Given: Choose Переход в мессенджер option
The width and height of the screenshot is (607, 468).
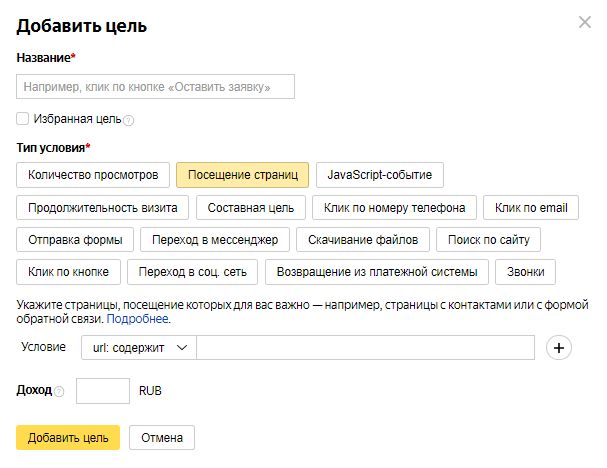Looking at the screenshot, I should click(x=215, y=240).
